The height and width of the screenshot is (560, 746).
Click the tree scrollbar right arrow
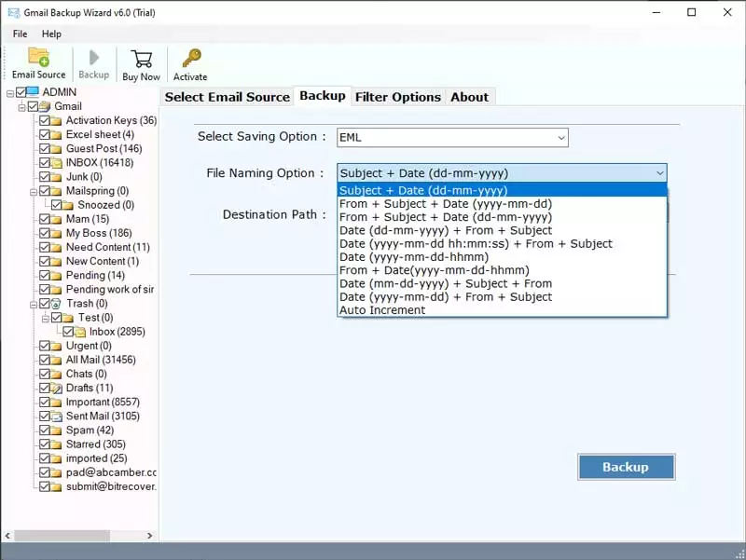150,536
